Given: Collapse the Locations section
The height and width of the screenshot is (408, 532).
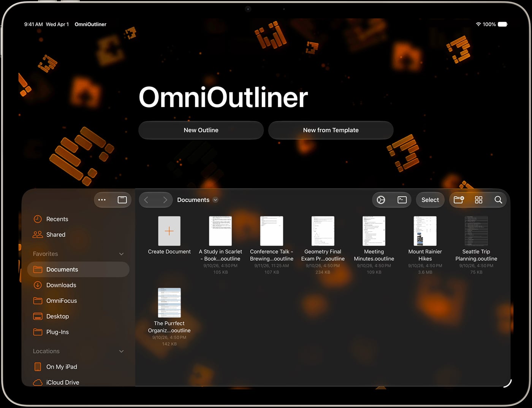Looking at the screenshot, I should pyautogui.click(x=122, y=351).
